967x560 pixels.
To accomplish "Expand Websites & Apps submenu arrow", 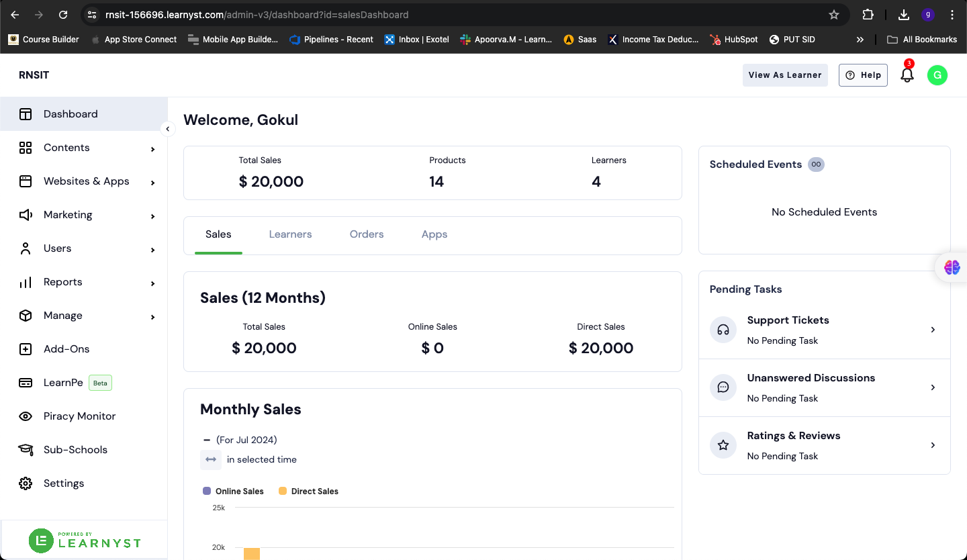I will [x=153, y=183].
